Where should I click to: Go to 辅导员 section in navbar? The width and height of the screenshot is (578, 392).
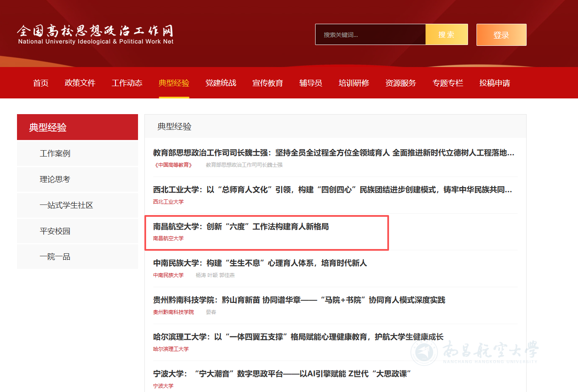click(310, 83)
